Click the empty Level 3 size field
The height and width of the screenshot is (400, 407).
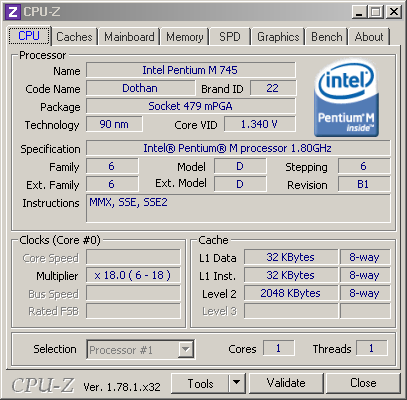coord(291,311)
